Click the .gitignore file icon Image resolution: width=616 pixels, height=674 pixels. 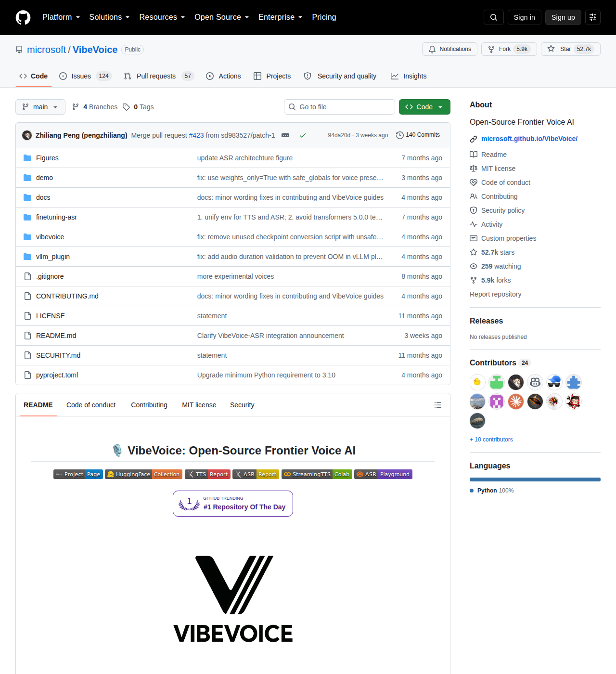click(27, 276)
